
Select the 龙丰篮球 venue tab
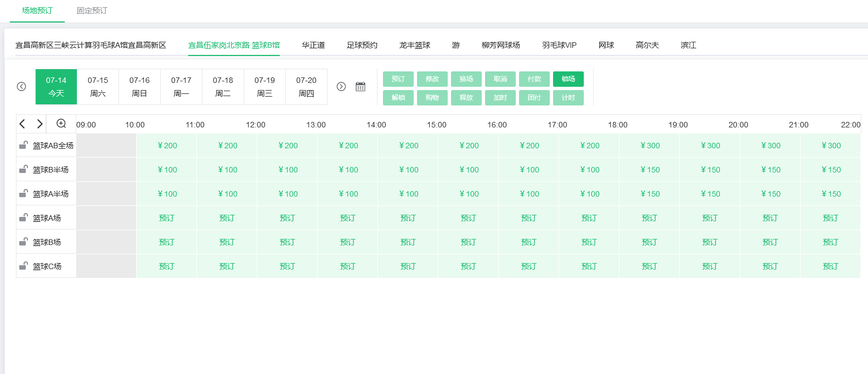point(414,45)
